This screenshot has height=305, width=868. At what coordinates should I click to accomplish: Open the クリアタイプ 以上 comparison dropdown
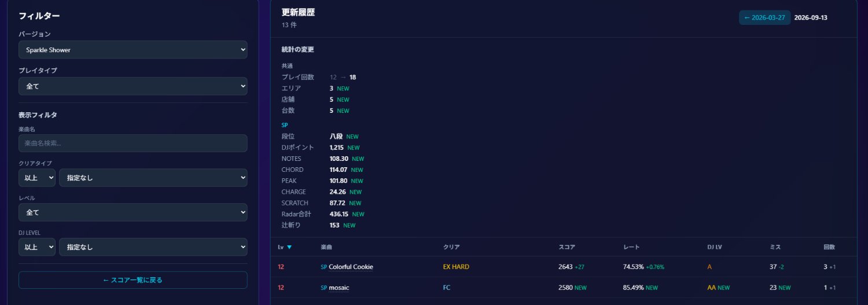click(x=37, y=178)
